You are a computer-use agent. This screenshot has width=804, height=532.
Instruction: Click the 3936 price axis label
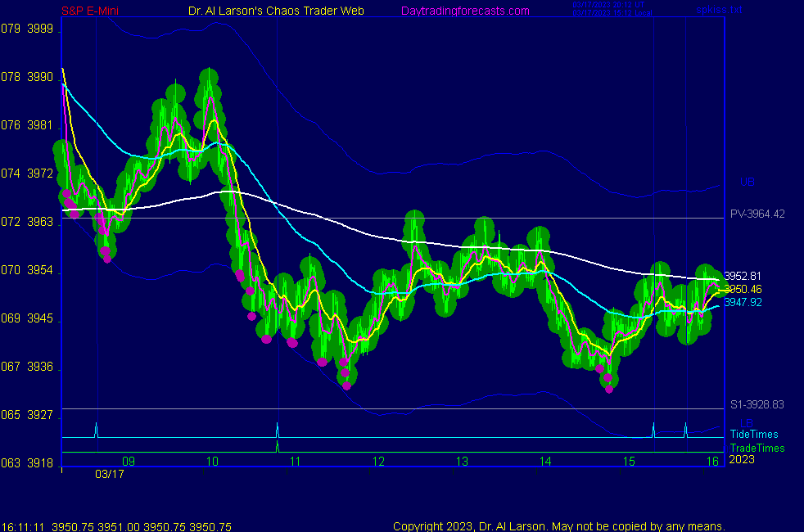tap(40, 367)
